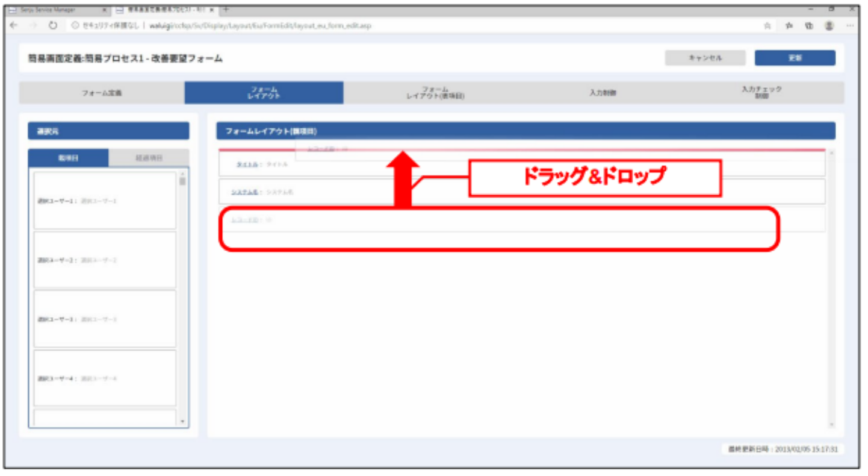Click the form layout list's scrollbar down arrow
868x476 pixels.
click(832, 425)
